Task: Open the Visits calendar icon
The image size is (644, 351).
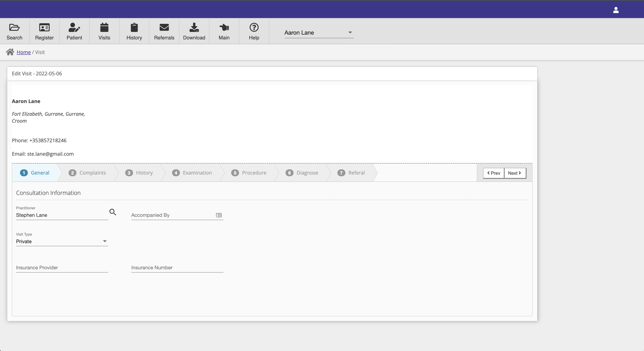Action: [104, 27]
